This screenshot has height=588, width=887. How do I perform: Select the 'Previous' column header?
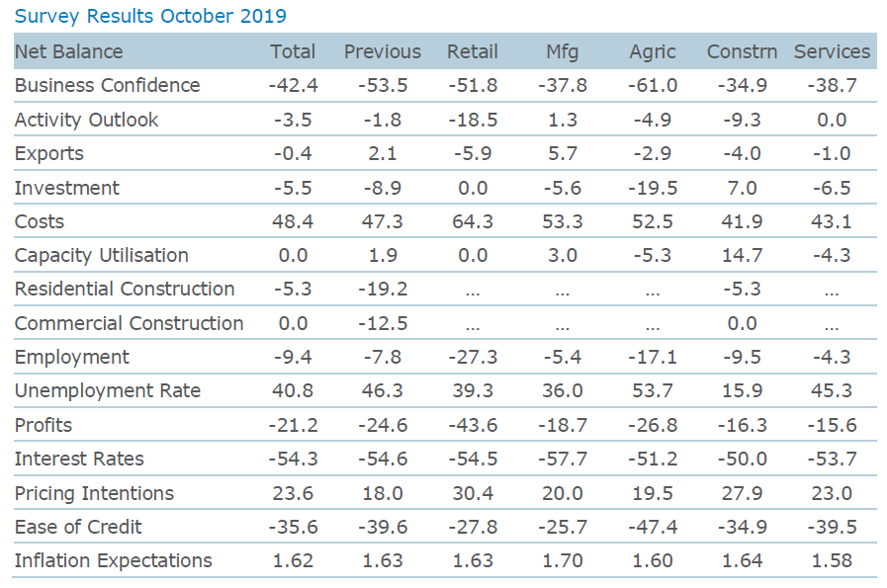[382, 51]
